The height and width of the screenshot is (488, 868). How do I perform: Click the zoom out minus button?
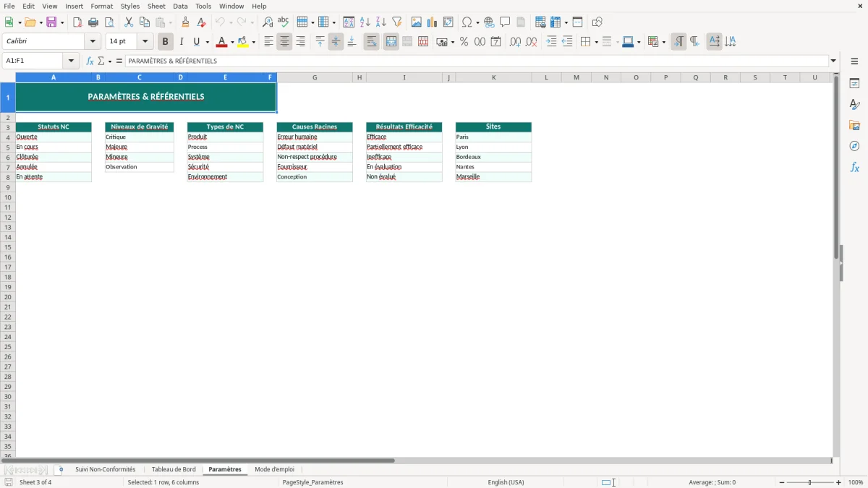tap(782, 482)
